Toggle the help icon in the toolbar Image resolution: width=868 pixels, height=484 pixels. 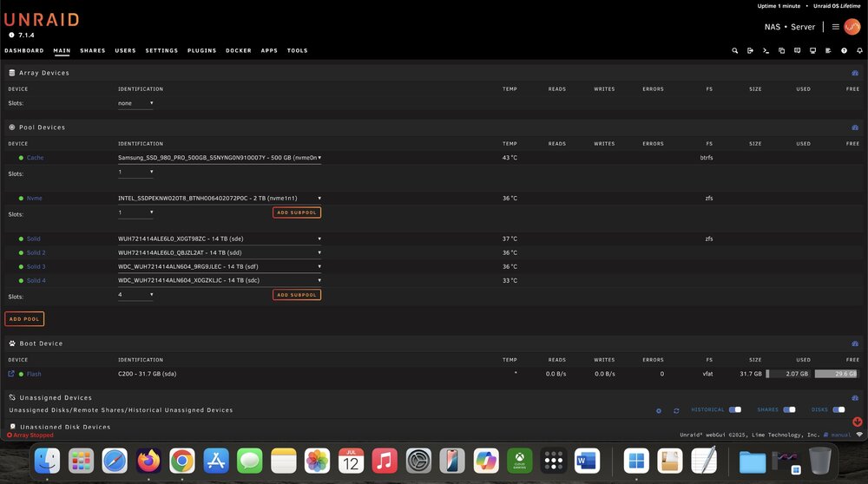[x=845, y=50]
